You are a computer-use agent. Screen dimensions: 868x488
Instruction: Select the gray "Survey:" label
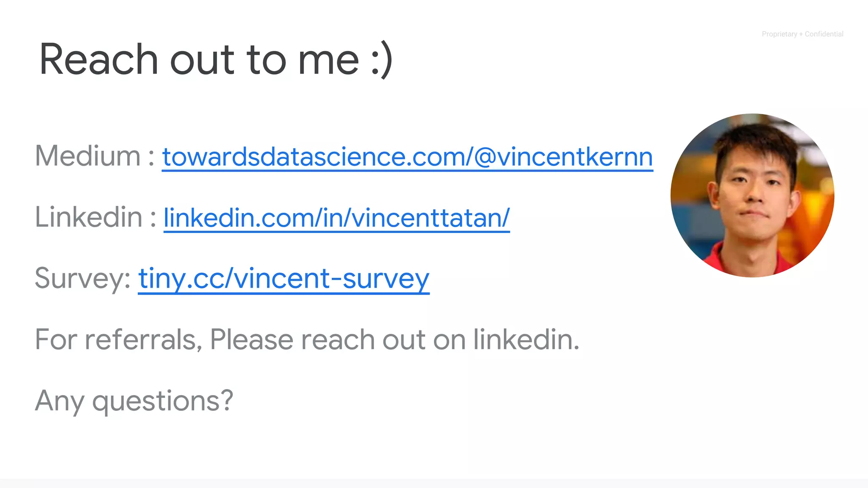click(83, 279)
